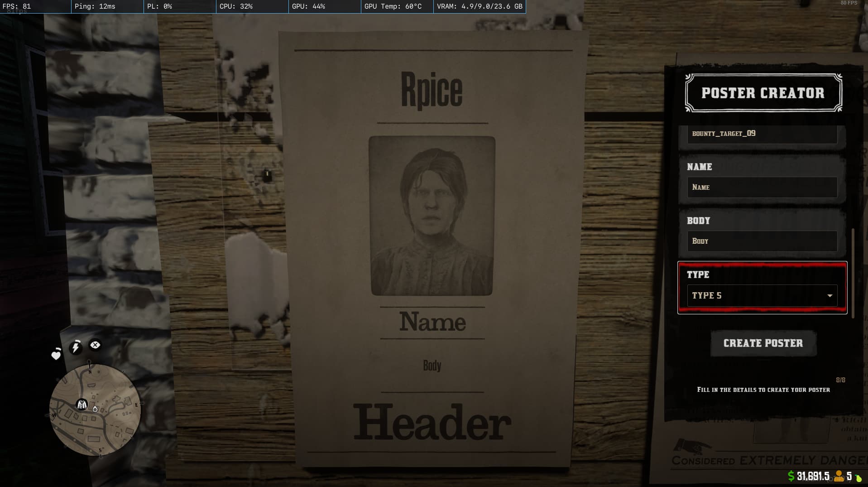The height and width of the screenshot is (487, 868).
Task: Click the heart health core icon
Action: (55, 355)
